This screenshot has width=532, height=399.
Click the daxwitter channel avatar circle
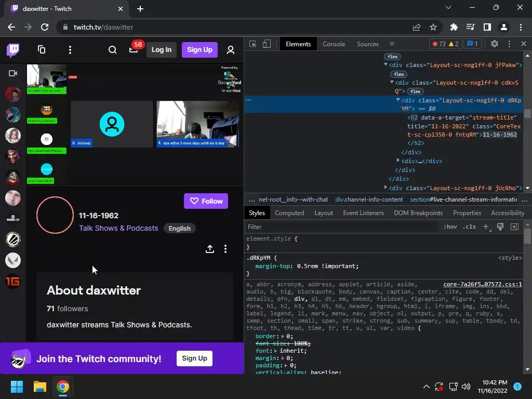tap(55, 215)
